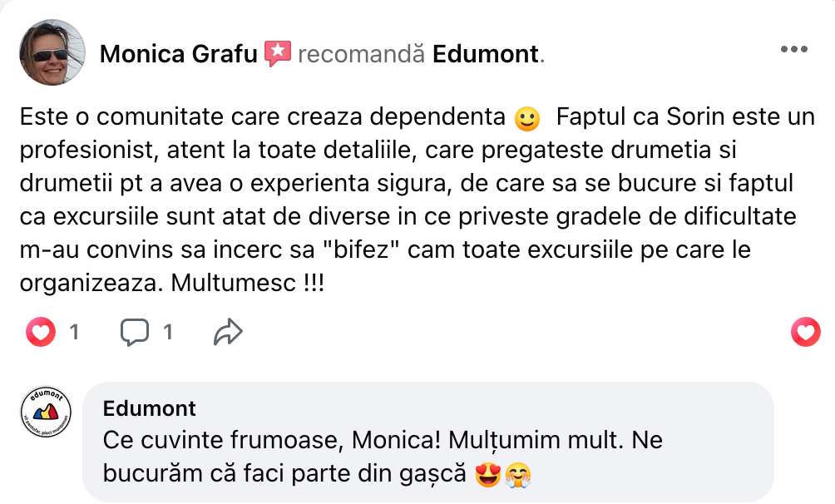This screenshot has height=504, width=835.
Task: Open the three-dot post options menu
Action: [x=793, y=49]
